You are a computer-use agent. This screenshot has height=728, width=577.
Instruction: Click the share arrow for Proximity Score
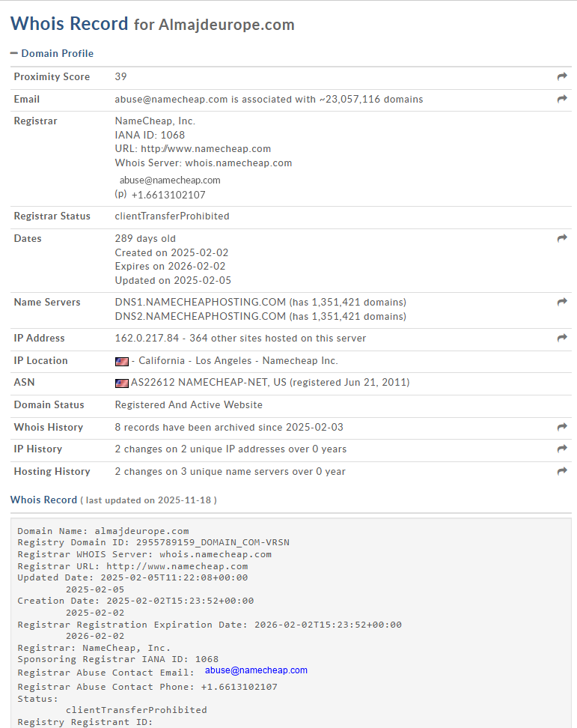(x=562, y=77)
